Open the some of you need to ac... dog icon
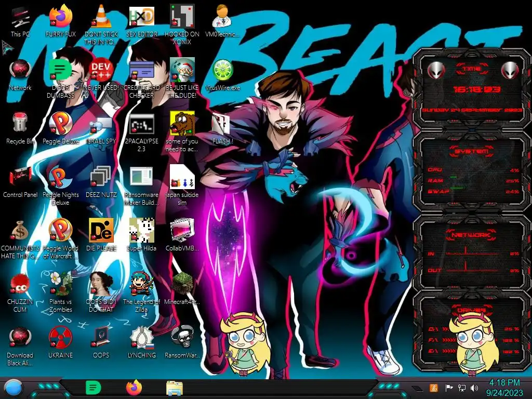This screenshot has width=532, height=399. [182, 123]
